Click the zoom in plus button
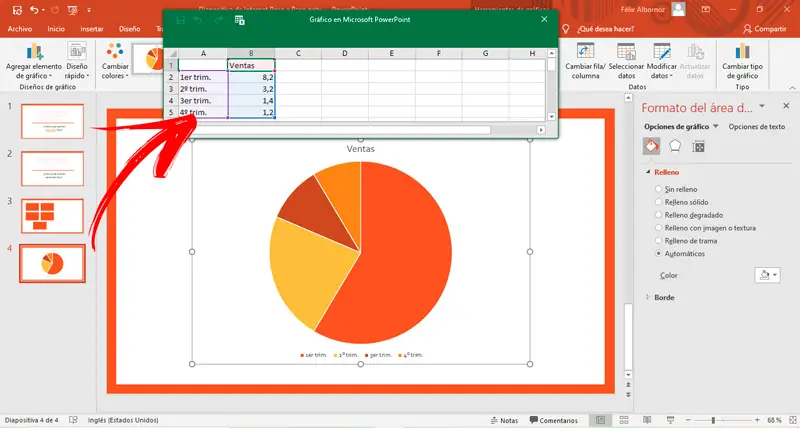Viewport: 800px width, 428px height. [x=757, y=420]
